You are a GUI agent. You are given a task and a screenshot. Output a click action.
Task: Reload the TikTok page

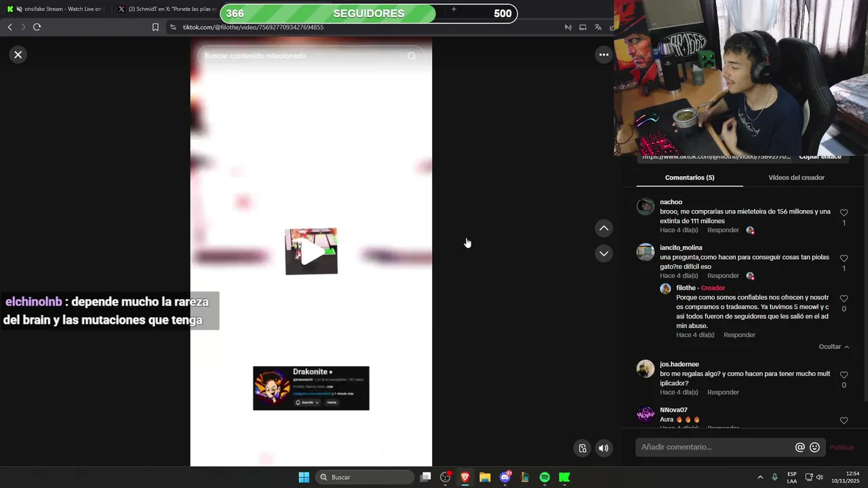click(x=37, y=27)
